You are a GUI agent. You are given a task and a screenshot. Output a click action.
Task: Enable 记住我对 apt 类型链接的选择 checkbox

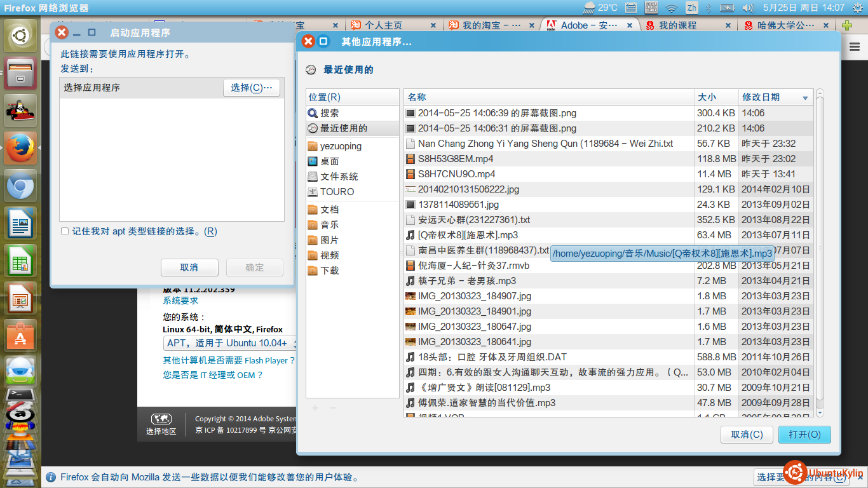(x=65, y=232)
